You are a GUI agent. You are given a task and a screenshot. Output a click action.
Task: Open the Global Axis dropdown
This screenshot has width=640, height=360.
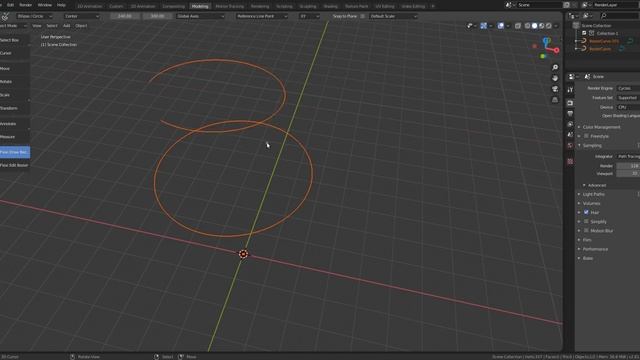(200, 16)
